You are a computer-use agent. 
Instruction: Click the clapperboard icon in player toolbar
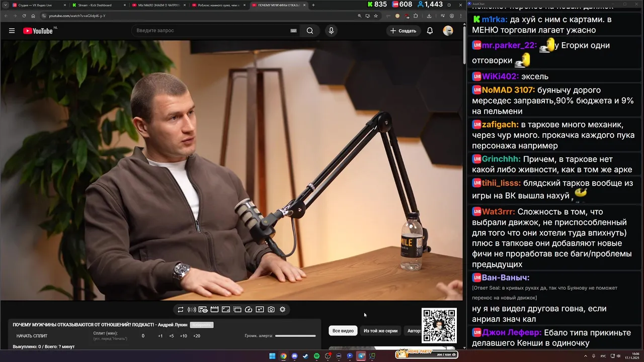pos(214,310)
